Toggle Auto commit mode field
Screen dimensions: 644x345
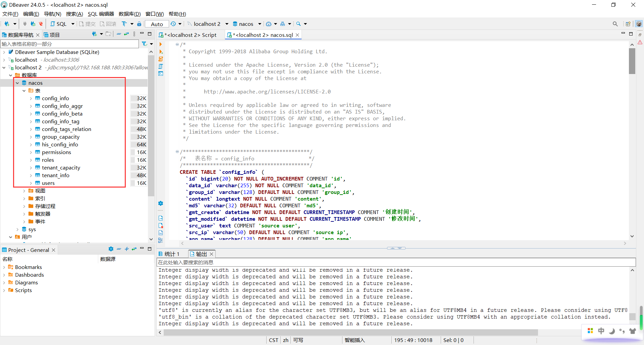point(157,24)
